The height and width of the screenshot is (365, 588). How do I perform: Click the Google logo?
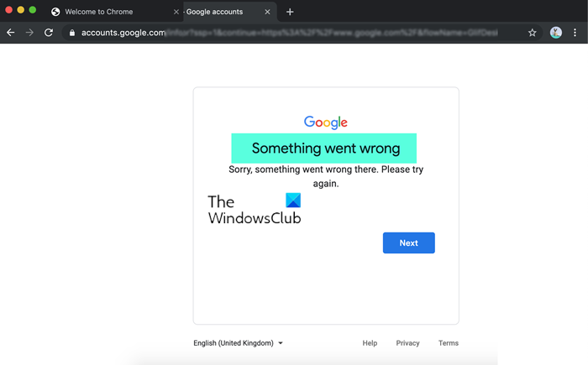point(326,123)
